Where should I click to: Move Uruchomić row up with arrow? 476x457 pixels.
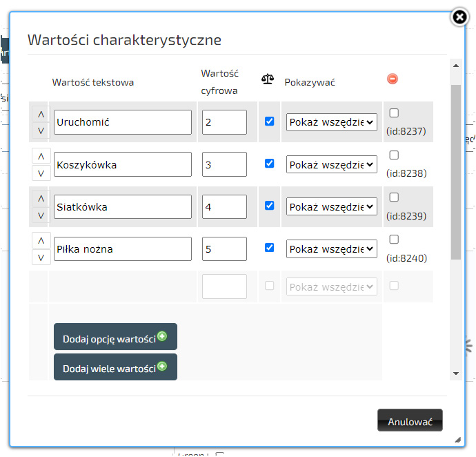[x=40, y=114]
